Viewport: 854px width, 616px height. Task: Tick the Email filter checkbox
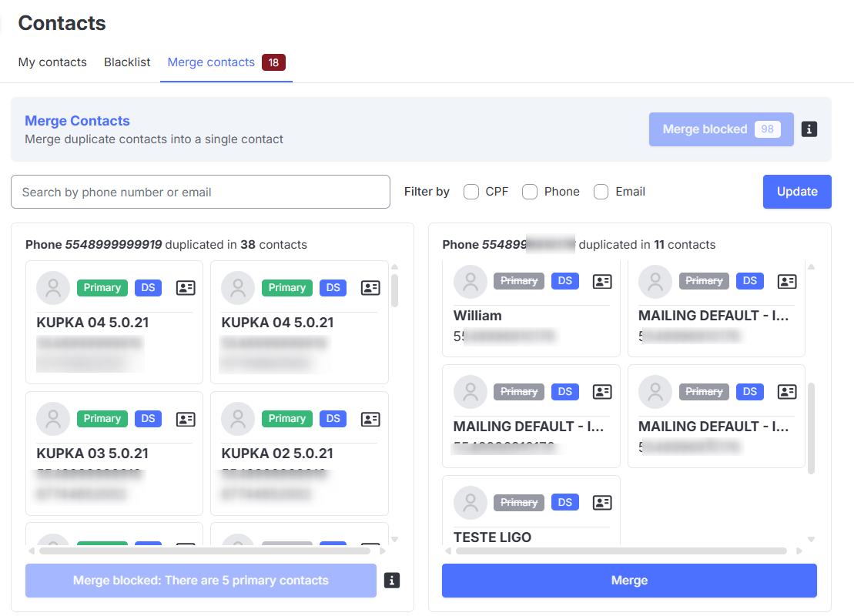[x=601, y=192]
